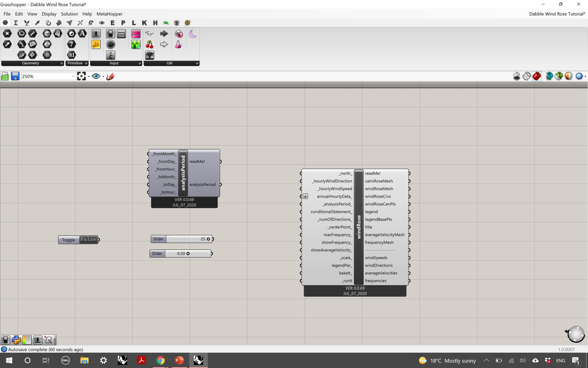Click the slider showing value 0.50
588x368 pixels.
(188, 253)
